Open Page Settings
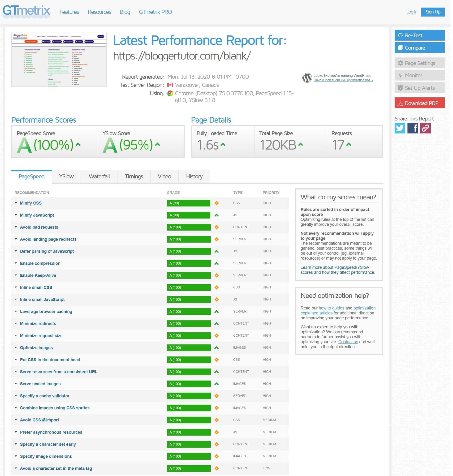453x476 pixels. [419, 63]
